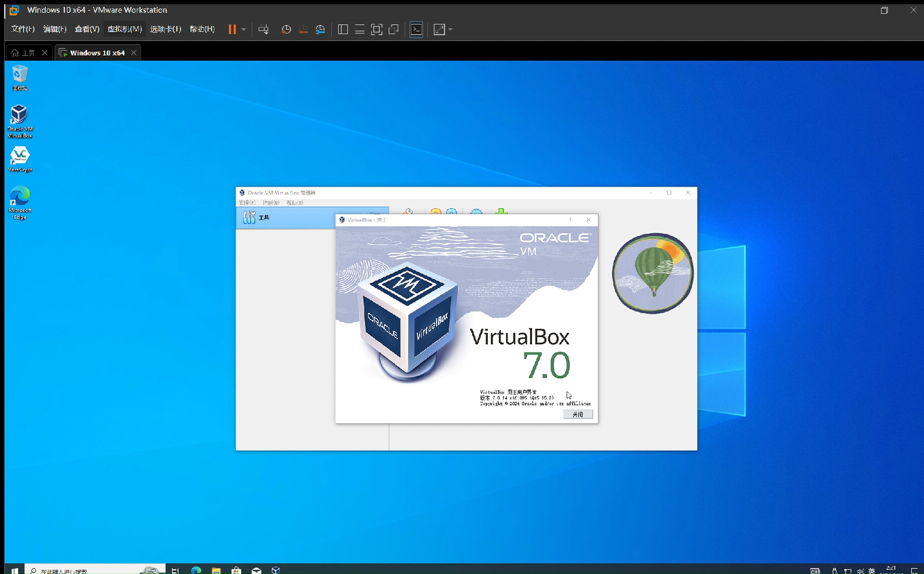Close the VirtualBox - 关于 dialog
The width and height of the screenshot is (924, 574).
point(588,220)
